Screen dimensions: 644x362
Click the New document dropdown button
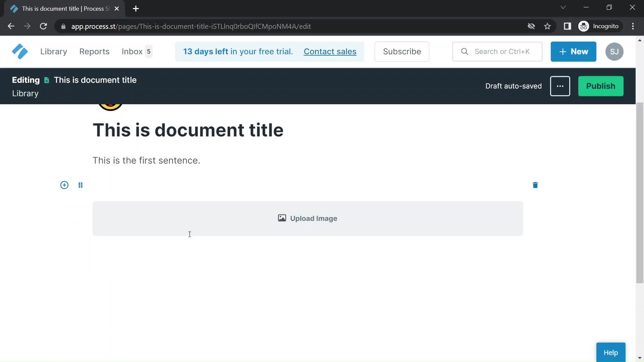pos(574,51)
